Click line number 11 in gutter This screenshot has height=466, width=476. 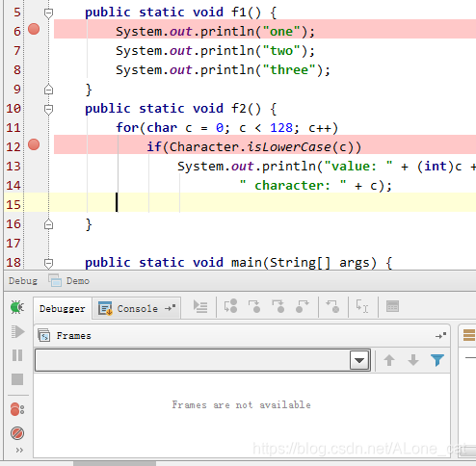pos(13,128)
